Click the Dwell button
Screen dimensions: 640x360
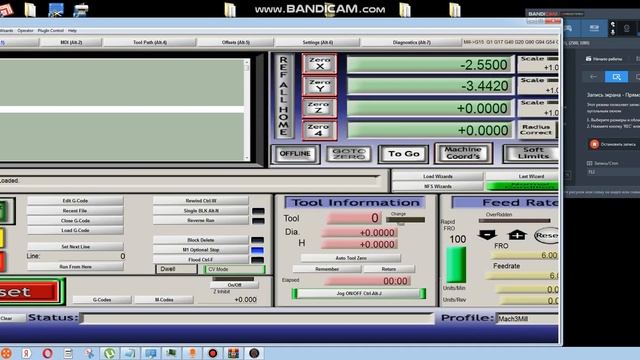176,269
